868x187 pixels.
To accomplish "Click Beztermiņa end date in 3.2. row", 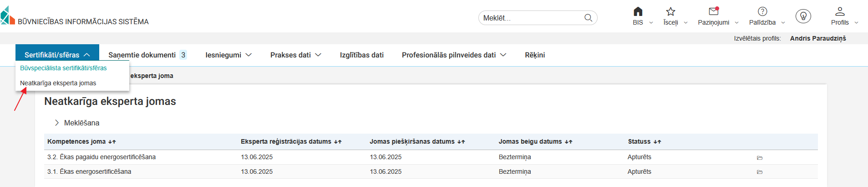I will tap(515, 157).
